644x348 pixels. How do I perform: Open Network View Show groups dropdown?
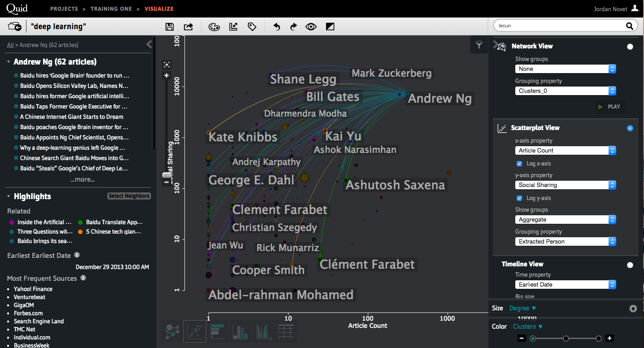click(x=566, y=69)
